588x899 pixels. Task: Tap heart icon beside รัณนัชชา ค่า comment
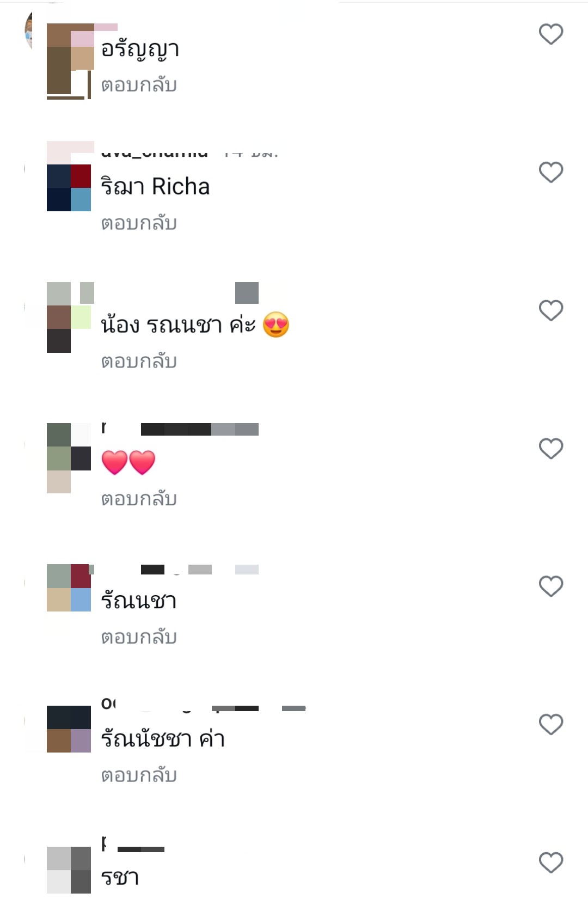(551, 725)
